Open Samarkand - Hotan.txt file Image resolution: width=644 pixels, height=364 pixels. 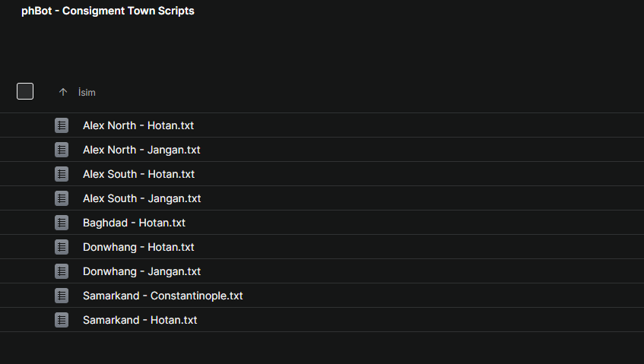coord(140,320)
